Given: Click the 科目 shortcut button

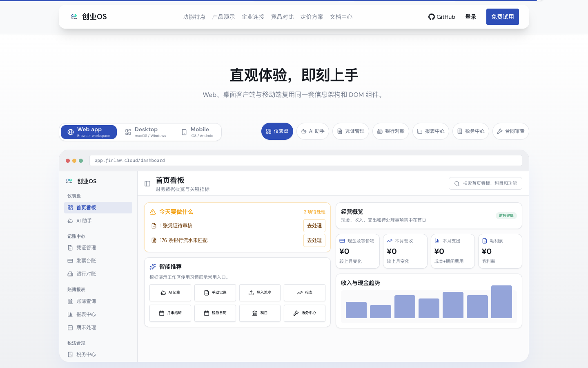Looking at the screenshot, I should (260, 313).
